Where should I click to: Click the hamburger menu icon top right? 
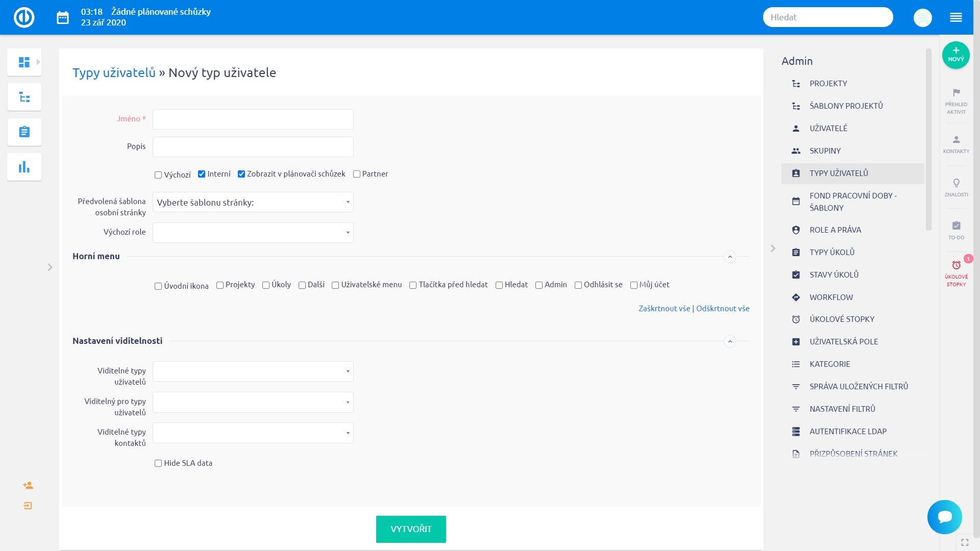(x=955, y=18)
